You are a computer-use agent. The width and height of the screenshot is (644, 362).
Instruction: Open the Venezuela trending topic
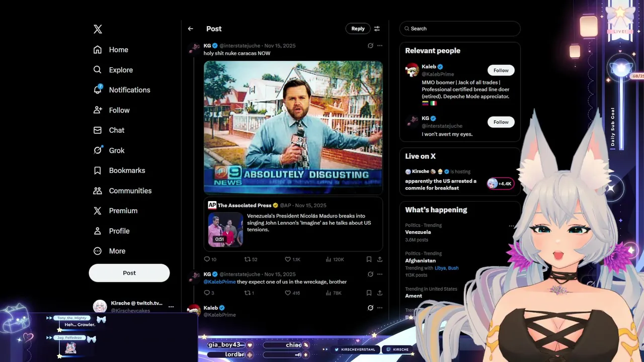point(418,232)
